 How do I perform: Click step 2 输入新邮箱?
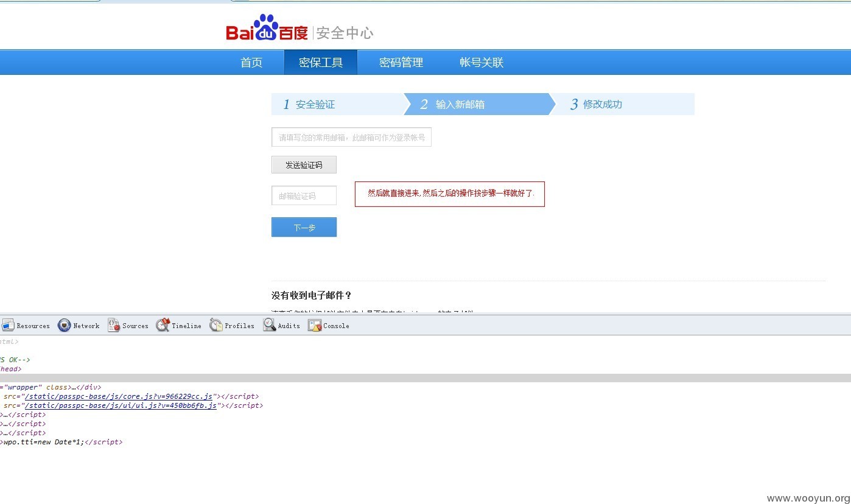pyautogui.click(x=479, y=104)
